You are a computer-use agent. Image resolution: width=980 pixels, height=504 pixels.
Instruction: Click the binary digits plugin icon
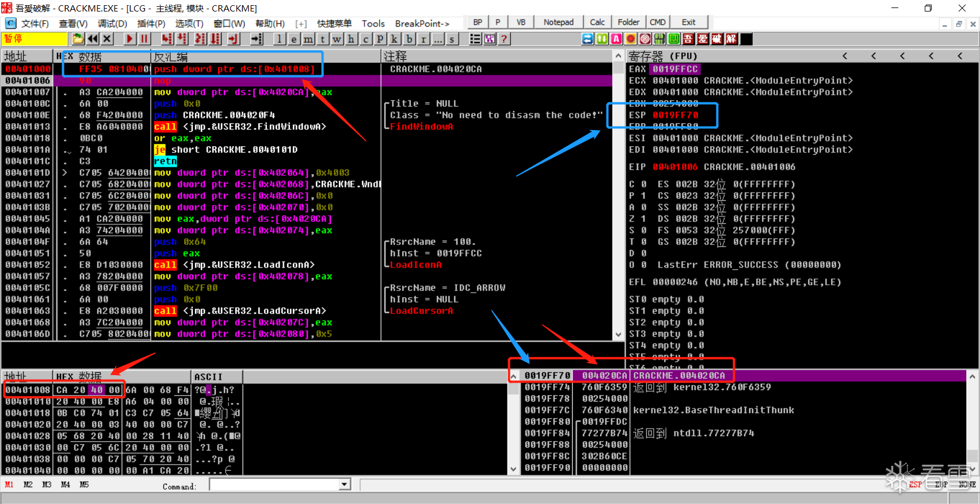click(x=659, y=39)
